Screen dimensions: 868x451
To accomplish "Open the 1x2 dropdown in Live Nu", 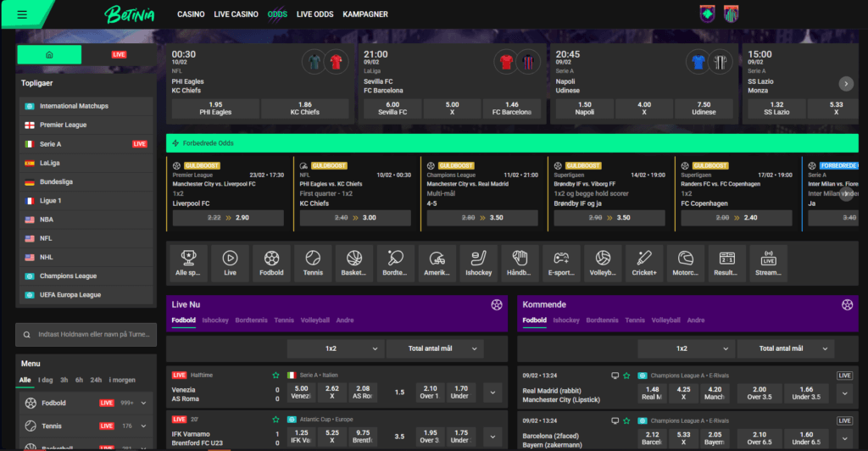I will click(x=334, y=348).
